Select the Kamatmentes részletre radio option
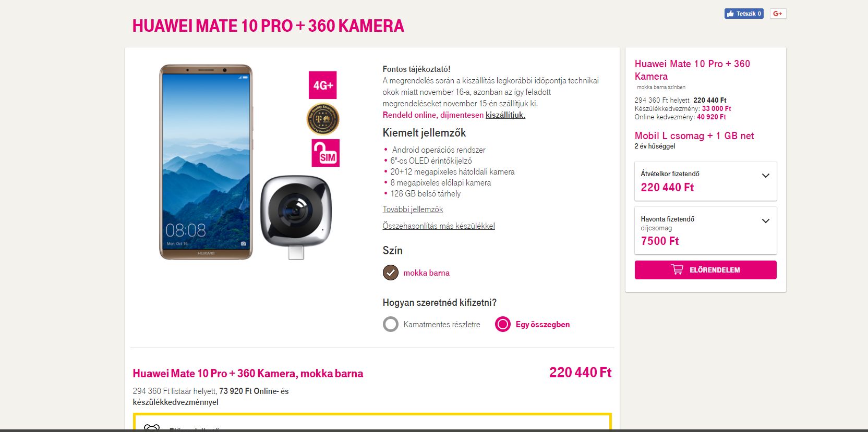 (x=391, y=324)
